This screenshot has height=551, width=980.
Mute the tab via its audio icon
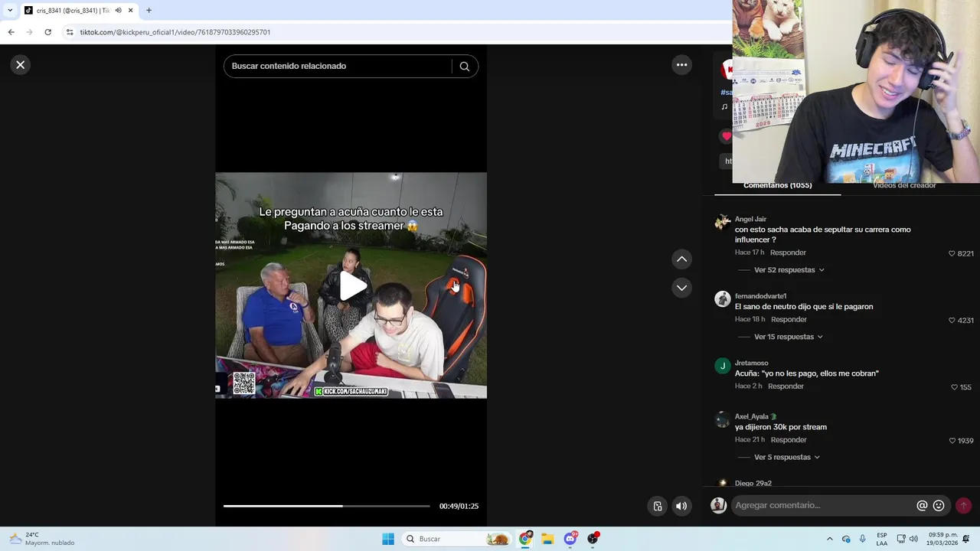(118, 11)
